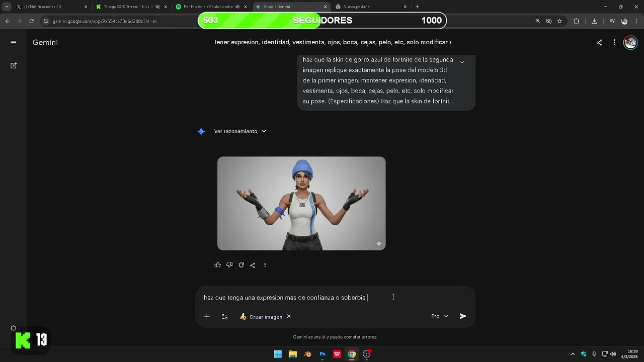Open the conversation's three-dot options menu
Viewport: 644px width, 362px height.
click(x=614, y=42)
